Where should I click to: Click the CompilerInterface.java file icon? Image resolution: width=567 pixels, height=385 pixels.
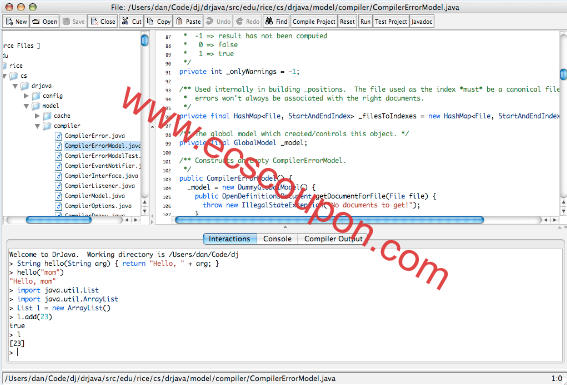(x=59, y=176)
